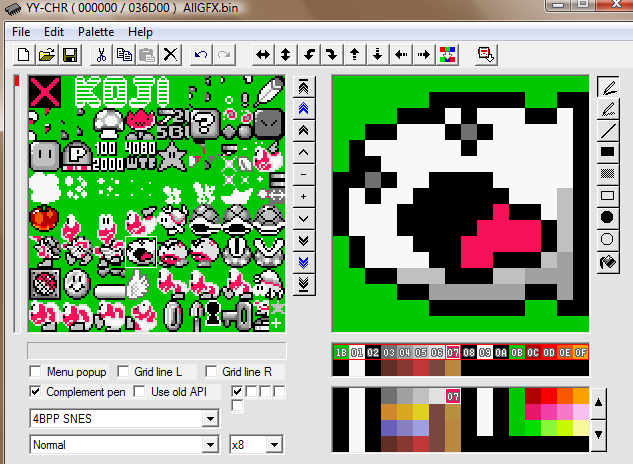
Task: Open the Normal pattern dropdown
Action: pos(210,445)
